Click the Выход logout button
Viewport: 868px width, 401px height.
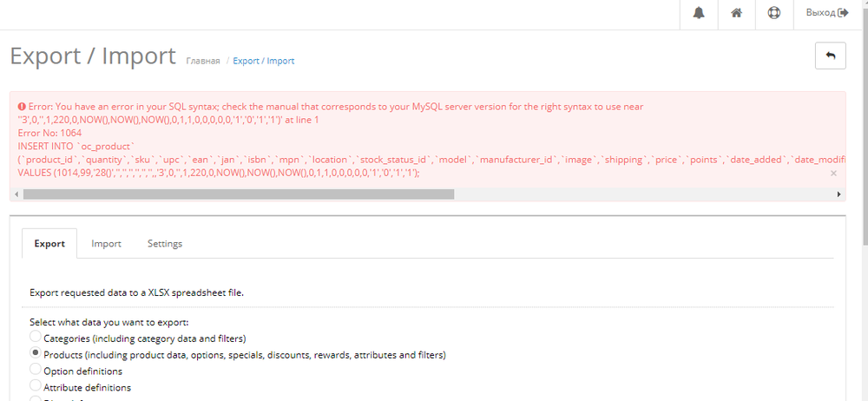pyautogui.click(x=826, y=13)
